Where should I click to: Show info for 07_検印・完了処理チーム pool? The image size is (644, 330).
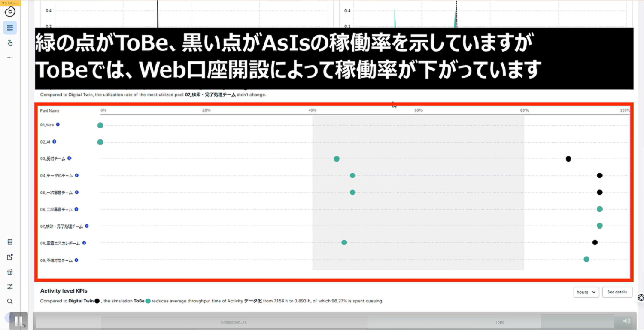pyautogui.click(x=87, y=226)
